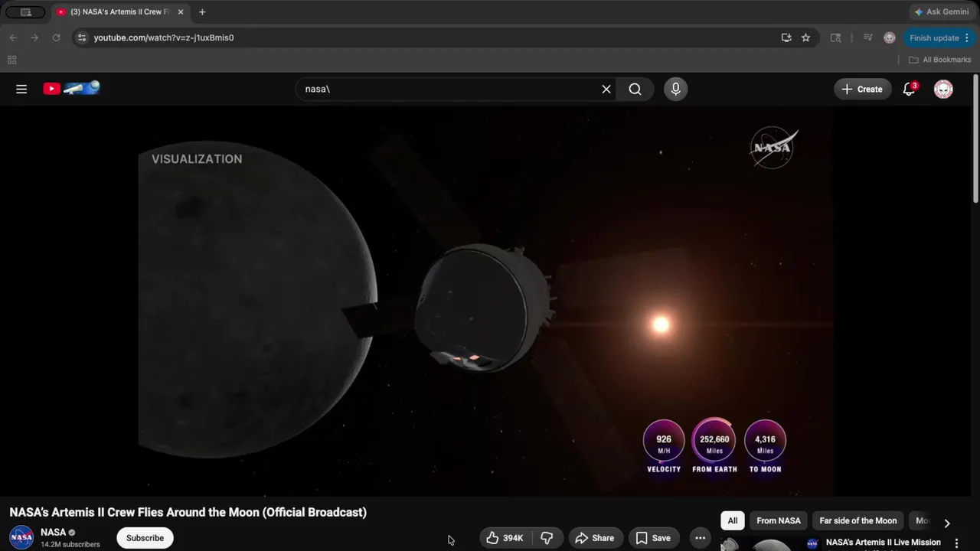Bookmark page with star icon
This screenshot has width=980, height=551.
tap(805, 37)
